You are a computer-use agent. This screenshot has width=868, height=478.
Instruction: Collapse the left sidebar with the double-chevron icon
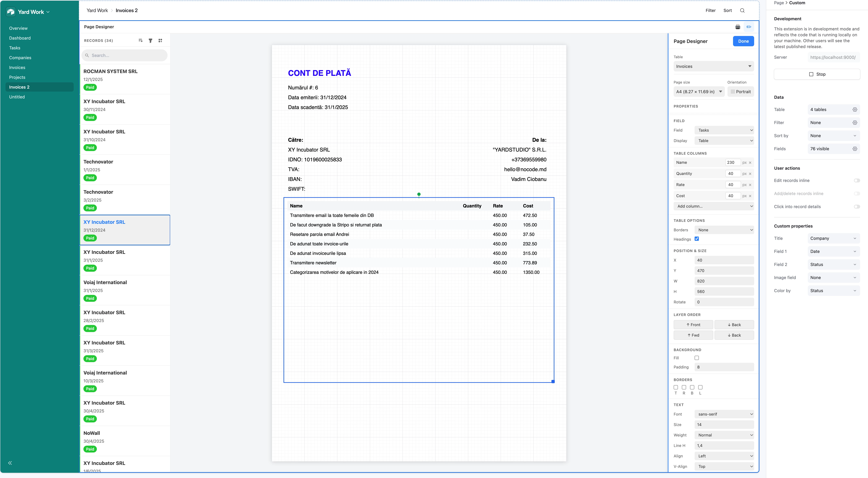(10, 463)
